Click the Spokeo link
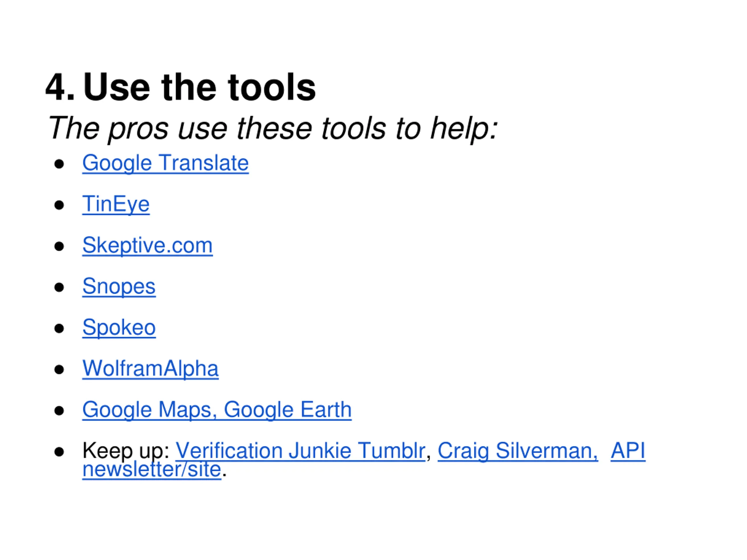Viewport: 747px width, 560px height. pos(119,328)
